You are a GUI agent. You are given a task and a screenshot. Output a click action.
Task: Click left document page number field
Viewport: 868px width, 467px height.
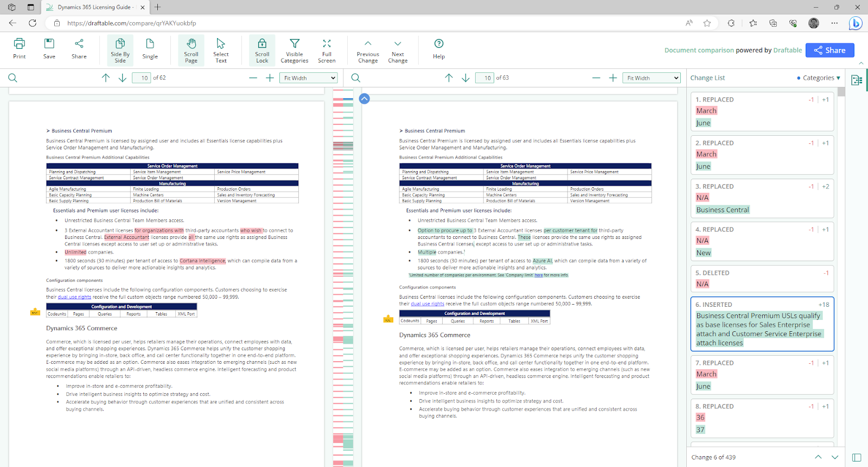tap(142, 78)
